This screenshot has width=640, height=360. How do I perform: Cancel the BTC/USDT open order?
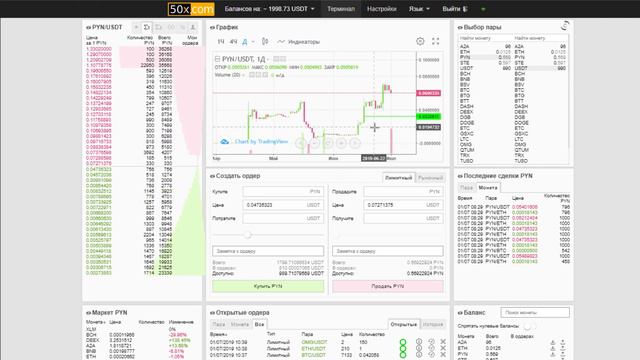pos(443,355)
